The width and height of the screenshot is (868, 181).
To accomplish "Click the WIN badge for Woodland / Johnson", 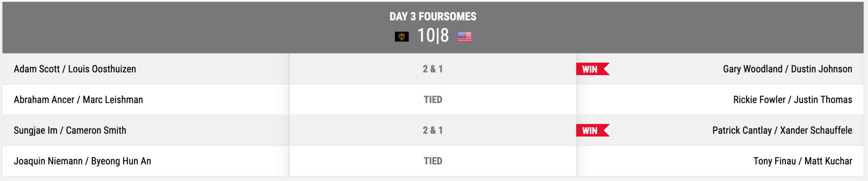I will point(593,69).
